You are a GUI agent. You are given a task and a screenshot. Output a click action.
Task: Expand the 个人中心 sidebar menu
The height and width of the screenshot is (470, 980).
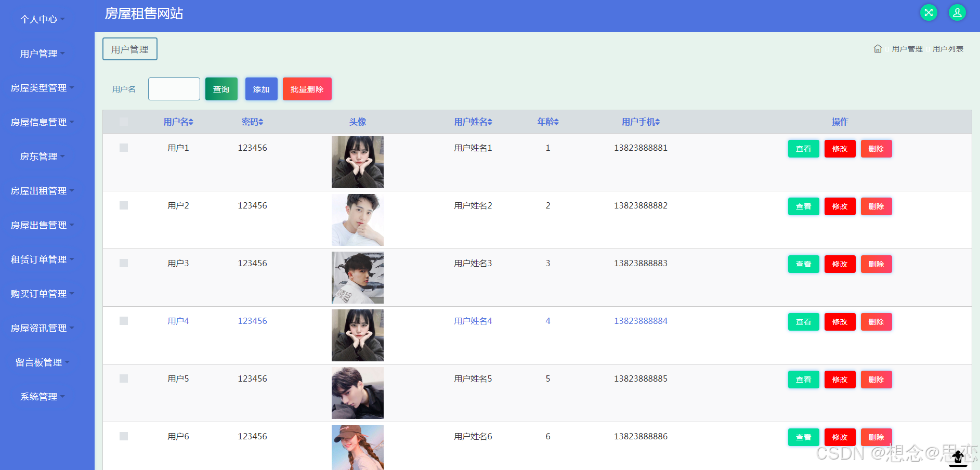pyautogui.click(x=43, y=19)
